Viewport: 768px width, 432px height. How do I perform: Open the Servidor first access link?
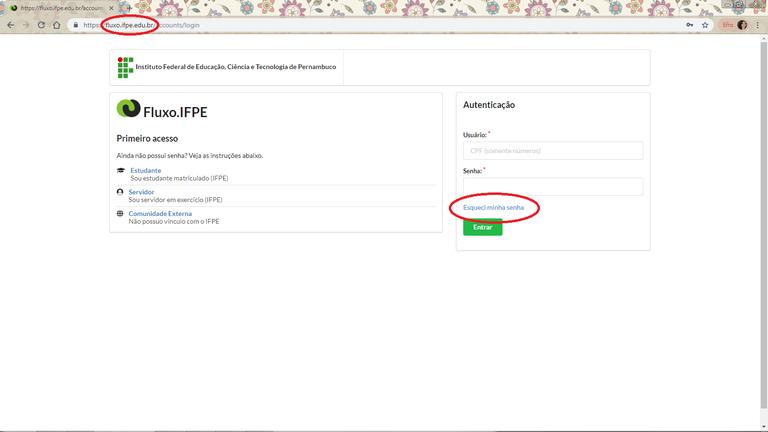click(141, 192)
